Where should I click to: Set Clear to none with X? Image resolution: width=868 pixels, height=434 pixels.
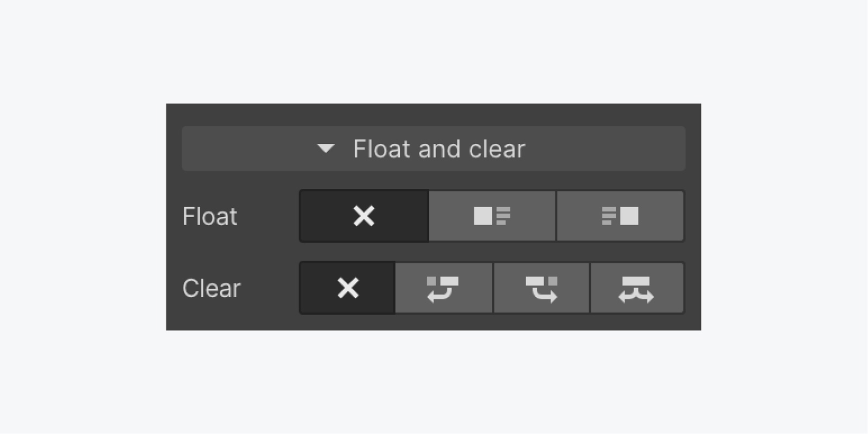pos(347,288)
